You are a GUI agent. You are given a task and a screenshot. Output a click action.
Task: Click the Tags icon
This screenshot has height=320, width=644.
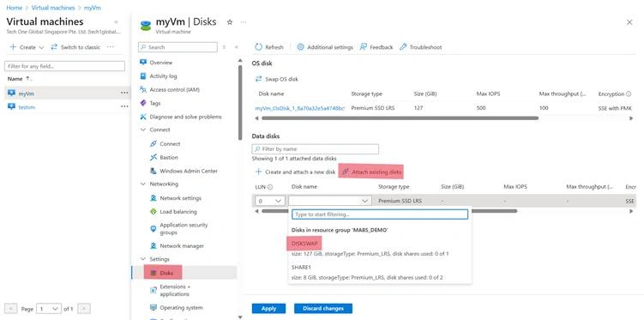click(x=143, y=103)
